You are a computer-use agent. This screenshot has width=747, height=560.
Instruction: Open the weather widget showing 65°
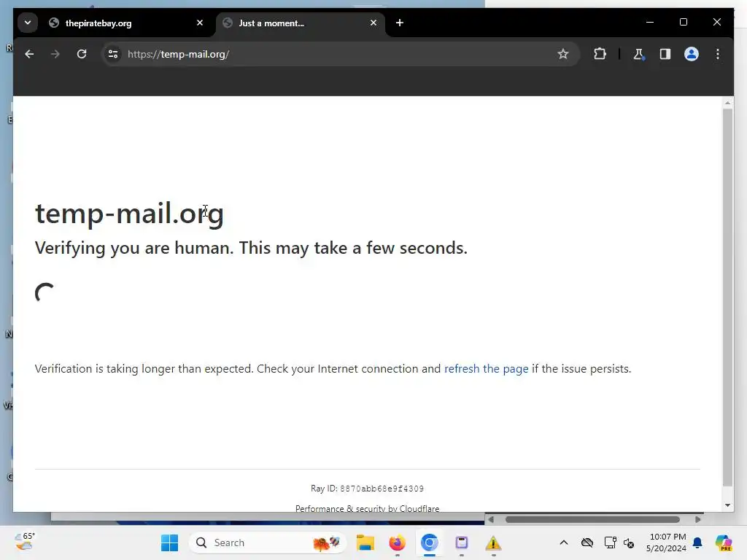pos(25,542)
